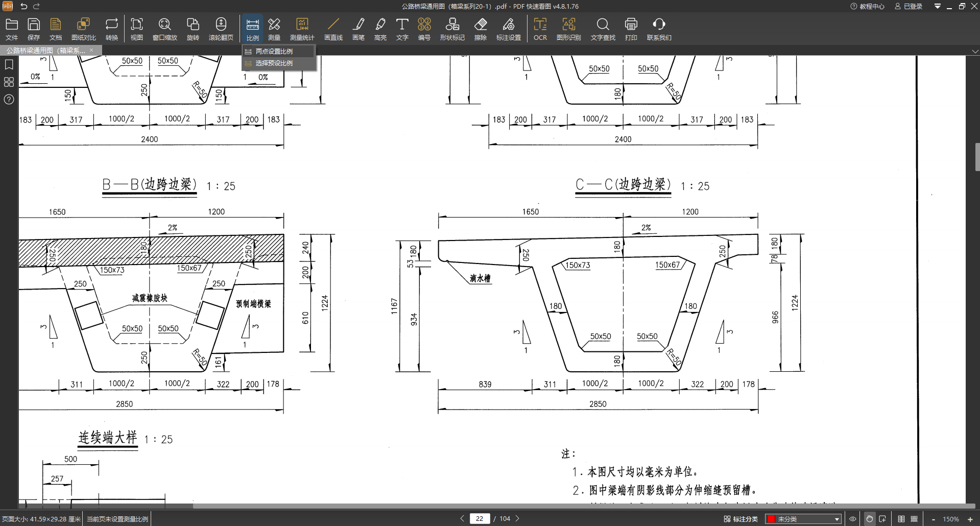Go to the next page arrow
980x526 pixels.
coord(517,518)
